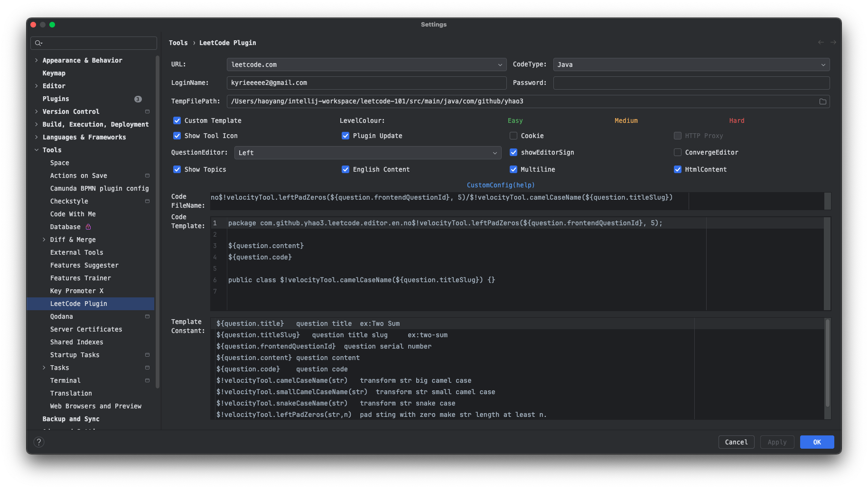Click the forward navigation arrow

click(x=833, y=42)
